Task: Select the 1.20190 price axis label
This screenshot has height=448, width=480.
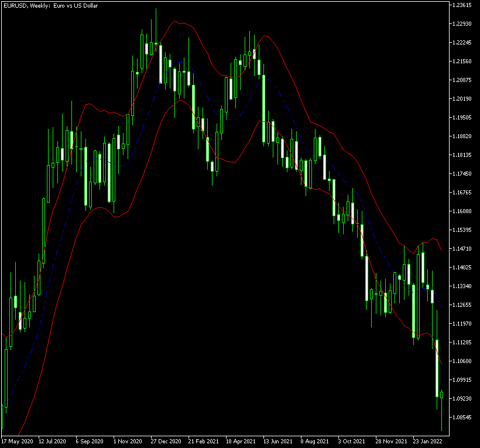Action: (x=462, y=99)
